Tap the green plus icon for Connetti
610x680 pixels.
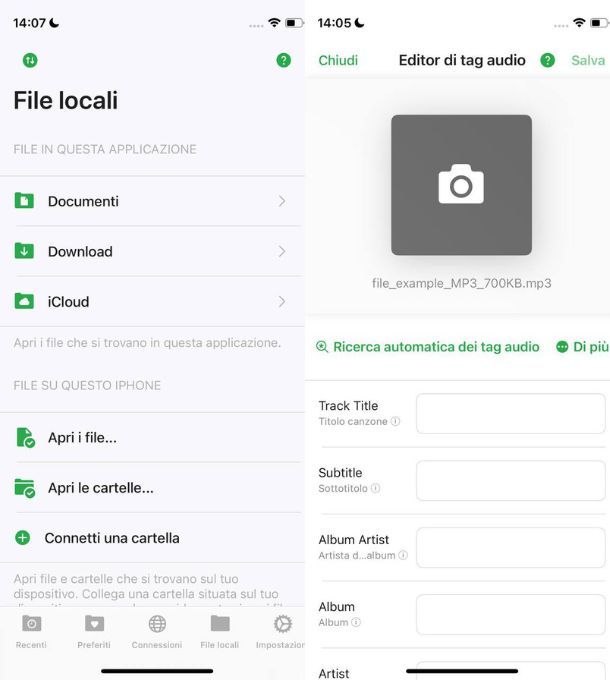click(23, 538)
